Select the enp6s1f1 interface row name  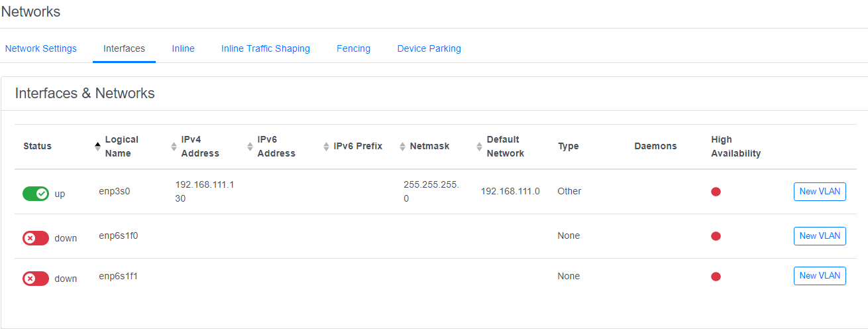pyautogui.click(x=118, y=277)
